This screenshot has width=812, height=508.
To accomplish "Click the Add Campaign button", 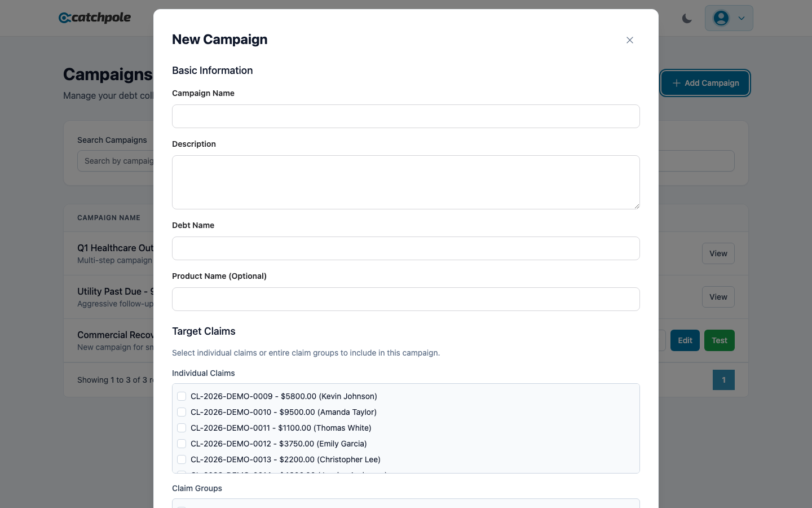I will pyautogui.click(x=705, y=83).
